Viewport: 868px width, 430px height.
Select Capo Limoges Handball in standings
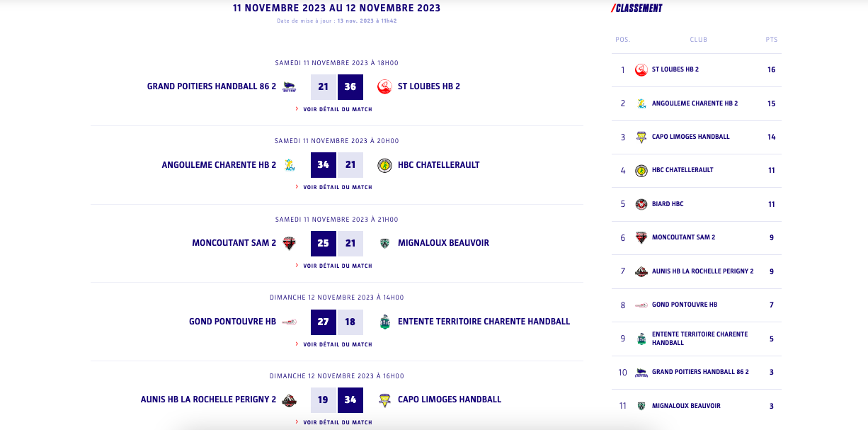click(x=690, y=137)
